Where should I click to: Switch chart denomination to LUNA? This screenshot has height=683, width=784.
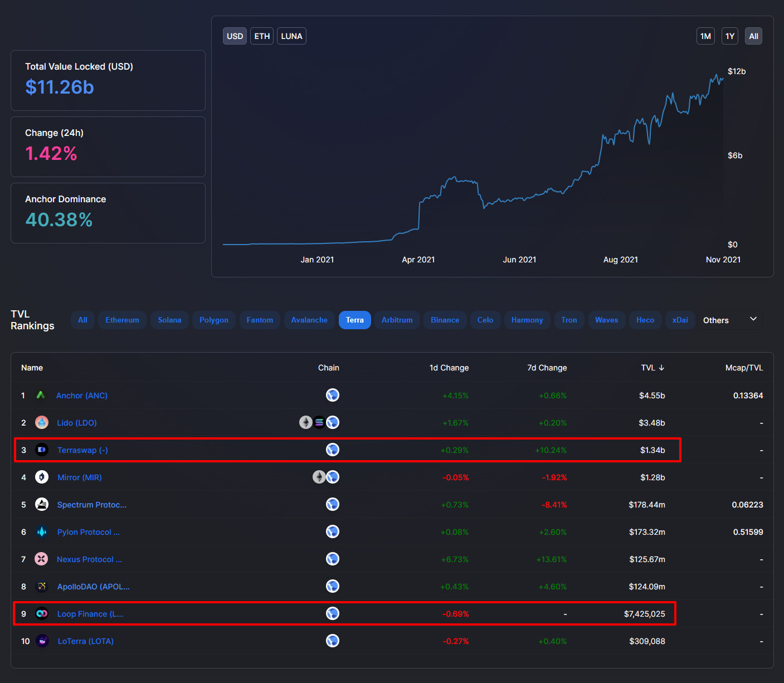point(291,36)
